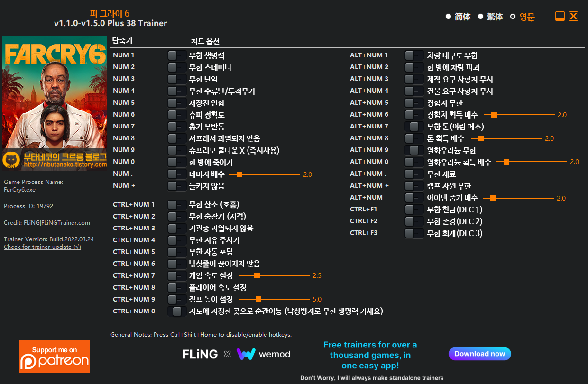Enable 한 방에 차량 파괴 toggle
The image size is (588, 384).
pos(414,67)
